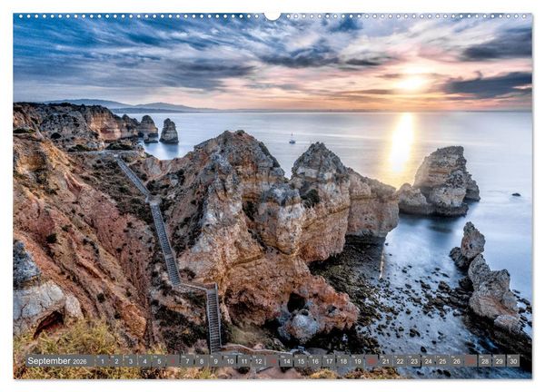
Task: Select day 9 on the calendar strip
Action: click(x=216, y=361)
